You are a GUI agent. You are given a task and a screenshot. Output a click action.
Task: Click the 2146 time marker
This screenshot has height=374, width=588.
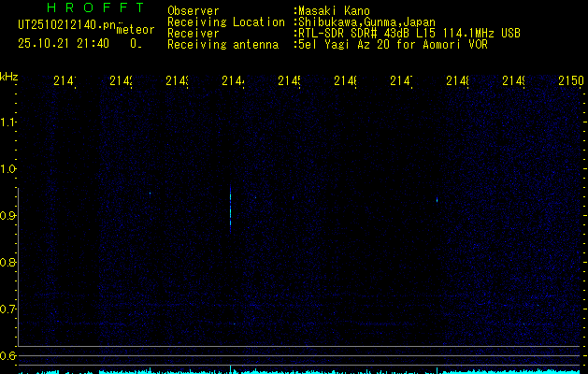click(x=345, y=81)
